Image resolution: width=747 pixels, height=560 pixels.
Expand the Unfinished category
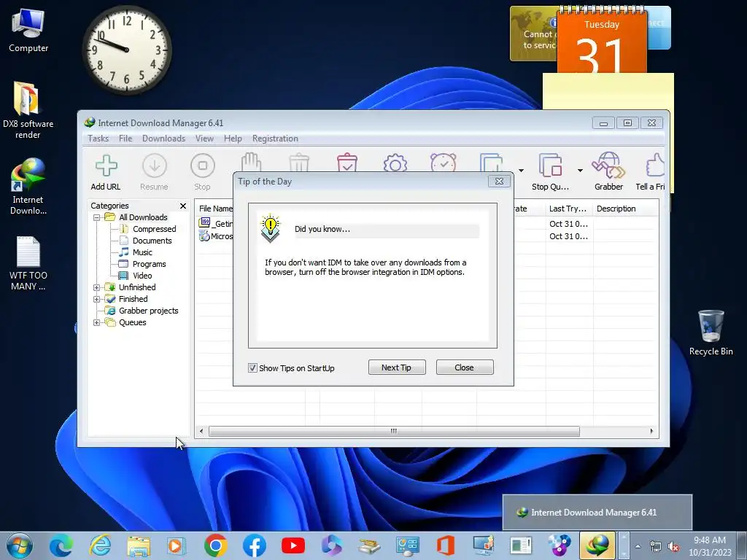pos(97,287)
